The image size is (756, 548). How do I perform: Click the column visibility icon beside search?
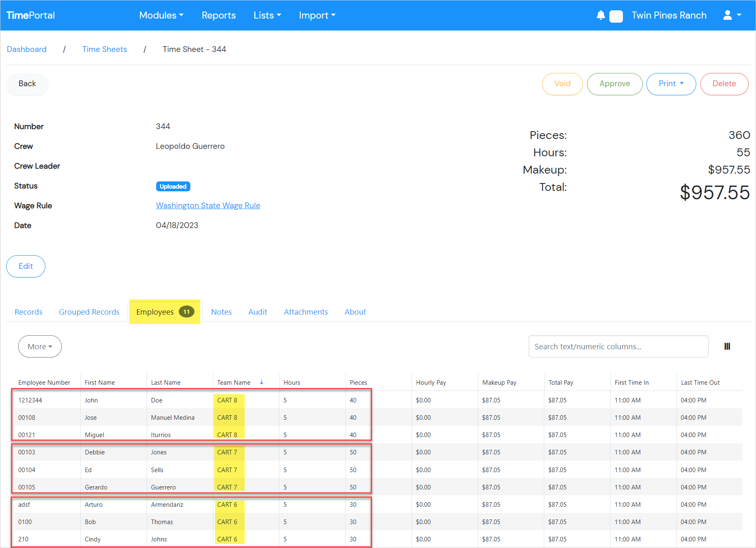click(x=727, y=346)
